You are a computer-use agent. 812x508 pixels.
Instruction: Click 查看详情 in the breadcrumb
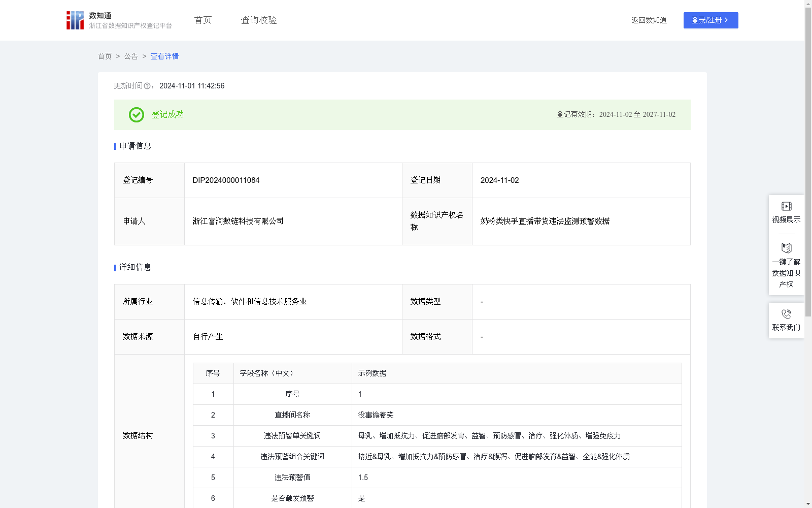click(164, 56)
